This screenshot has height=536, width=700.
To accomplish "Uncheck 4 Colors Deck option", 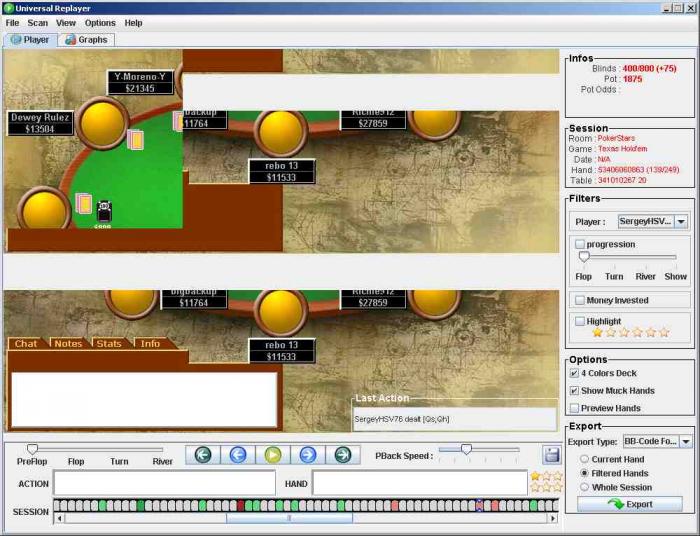I will click(x=575, y=373).
